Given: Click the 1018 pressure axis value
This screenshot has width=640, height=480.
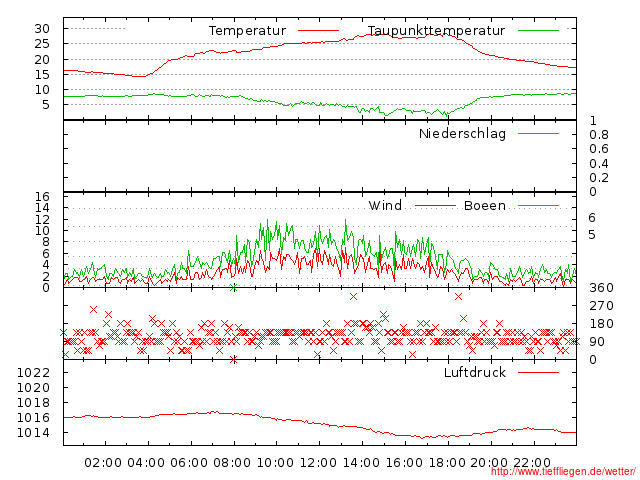Looking at the screenshot, I should coord(33,403).
